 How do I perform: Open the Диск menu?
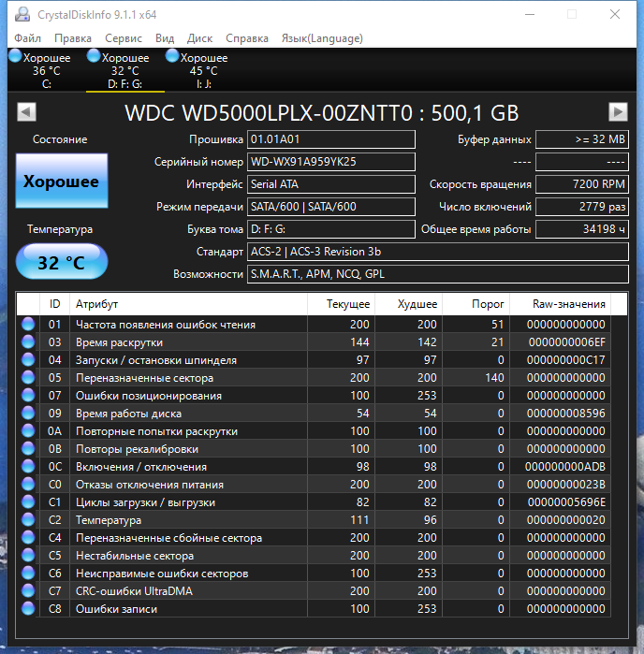point(199,38)
